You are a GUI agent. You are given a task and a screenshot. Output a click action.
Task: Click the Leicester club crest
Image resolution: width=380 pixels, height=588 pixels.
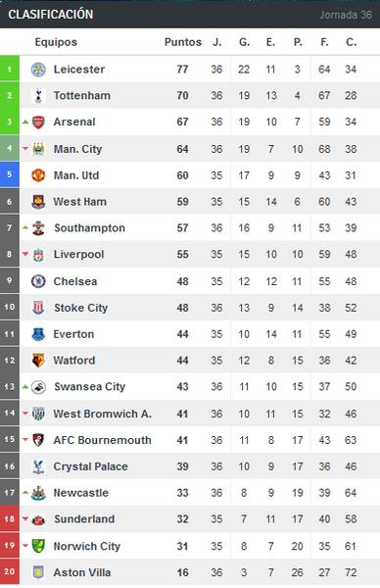click(x=38, y=70)
